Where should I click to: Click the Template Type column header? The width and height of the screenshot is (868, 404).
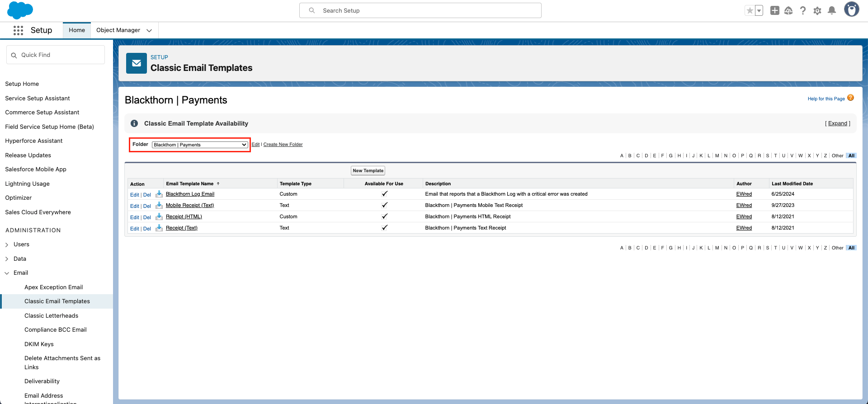pyautogui.click(x=296, y=183)
